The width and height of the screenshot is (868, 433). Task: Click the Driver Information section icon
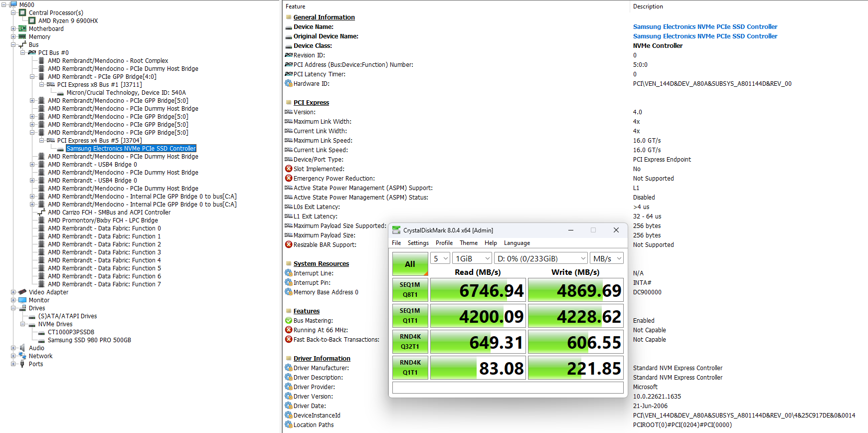[x=289, y=358]
